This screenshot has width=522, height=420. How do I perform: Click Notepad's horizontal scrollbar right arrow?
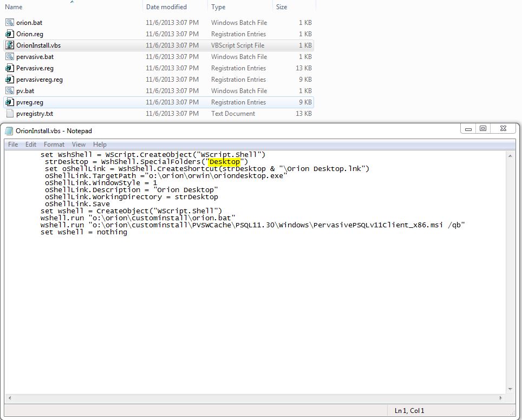(x=500, y=398)
